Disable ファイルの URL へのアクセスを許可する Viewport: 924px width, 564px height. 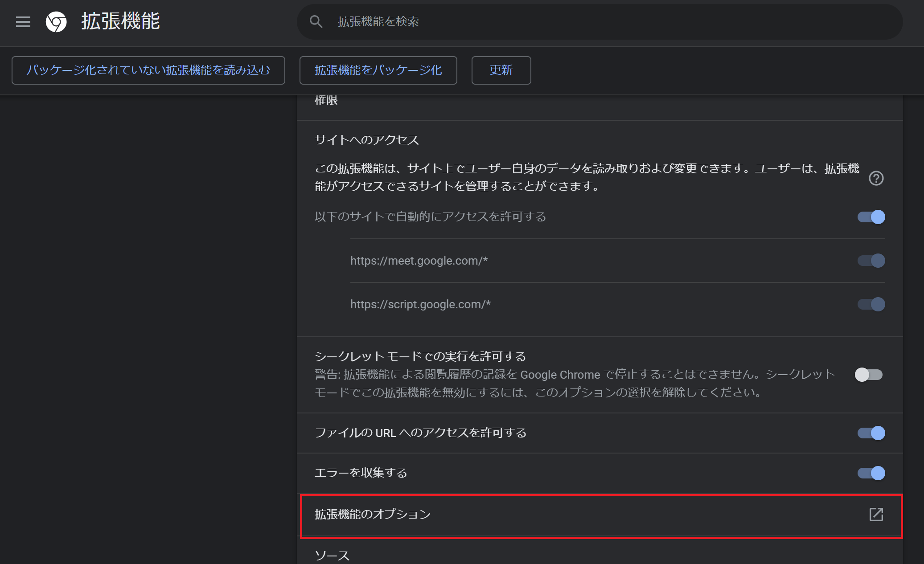coord(871,433)
